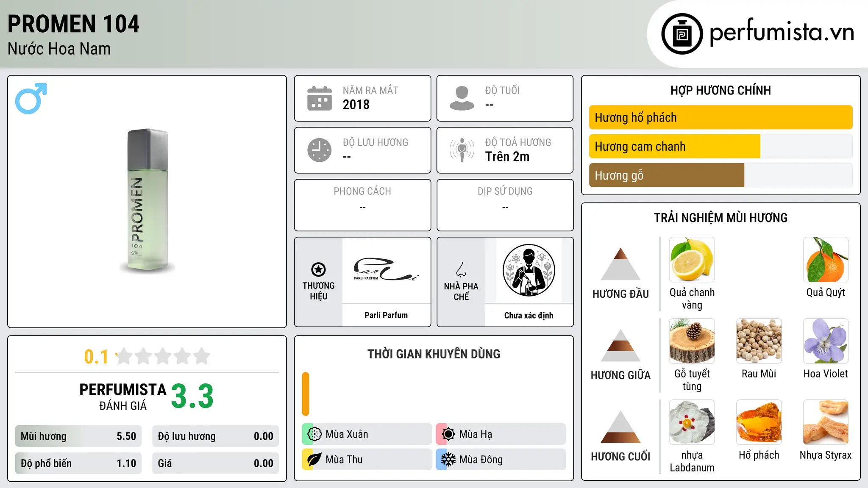Click the top note pyramid icon
The image size is (868, 488).
[620, 264]
